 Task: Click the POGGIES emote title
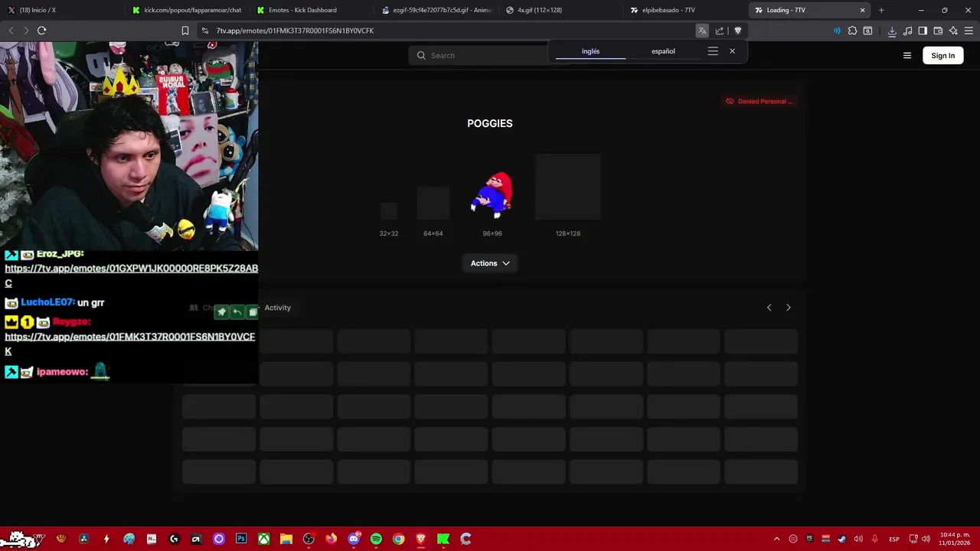click(490, 123)
